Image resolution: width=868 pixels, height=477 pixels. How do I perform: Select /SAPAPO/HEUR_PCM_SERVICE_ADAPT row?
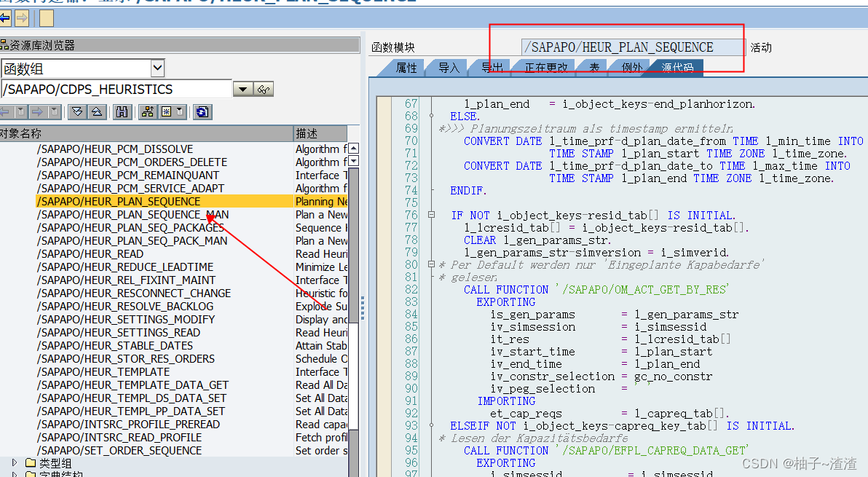130,188
